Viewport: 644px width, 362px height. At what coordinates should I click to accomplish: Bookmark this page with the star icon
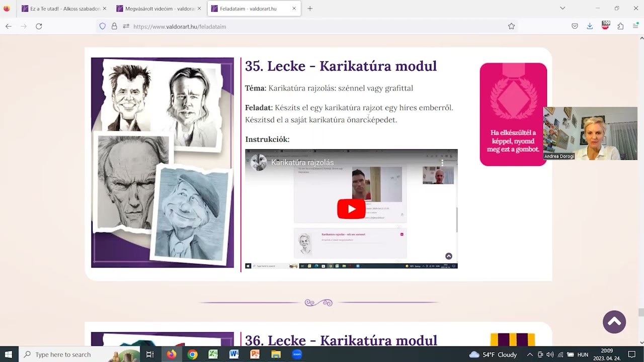tap(511, 26)
